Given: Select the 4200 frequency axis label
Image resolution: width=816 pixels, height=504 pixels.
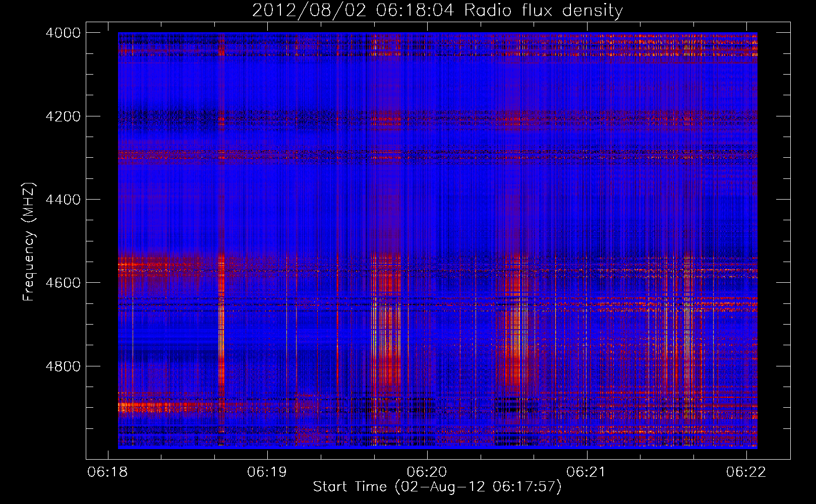Looking at the screenshot, I should tap(63, 116).
